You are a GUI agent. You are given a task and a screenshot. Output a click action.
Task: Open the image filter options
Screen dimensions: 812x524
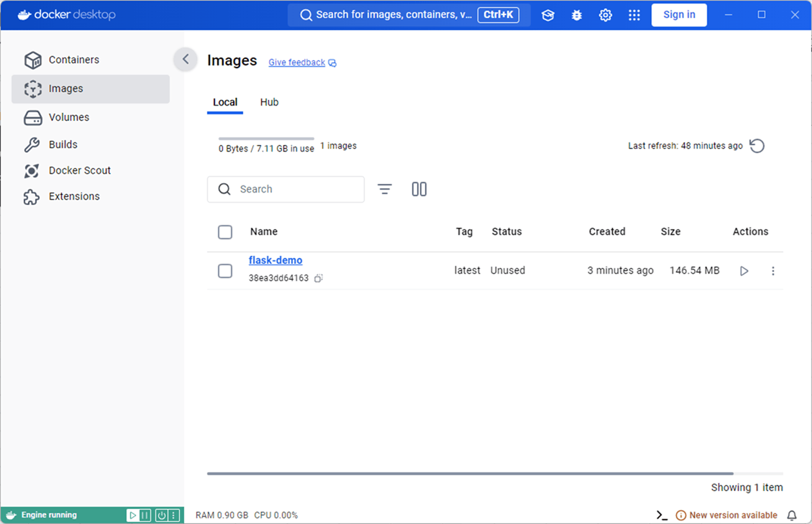pyautogui.click(x=385, y=189)
